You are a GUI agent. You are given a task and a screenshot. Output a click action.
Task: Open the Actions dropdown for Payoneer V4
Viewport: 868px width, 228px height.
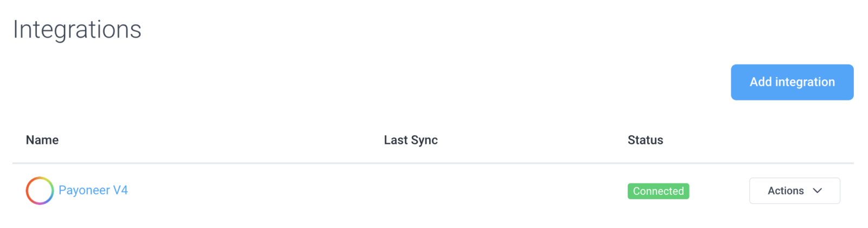pyautogui.click(x=794, y=191)
